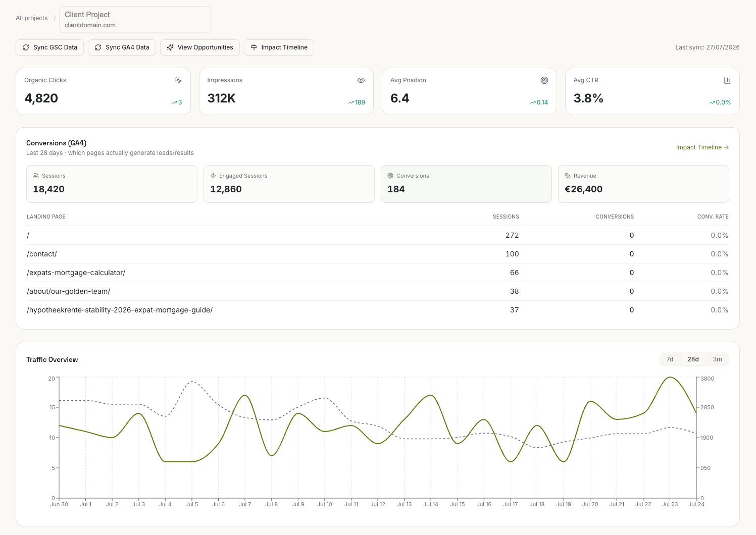Click the Engaged Sessions lightning icon

(213, 176)
